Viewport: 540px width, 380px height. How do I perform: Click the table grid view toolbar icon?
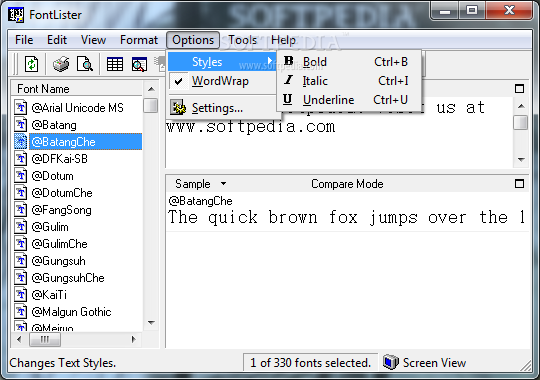coord(115,64)
